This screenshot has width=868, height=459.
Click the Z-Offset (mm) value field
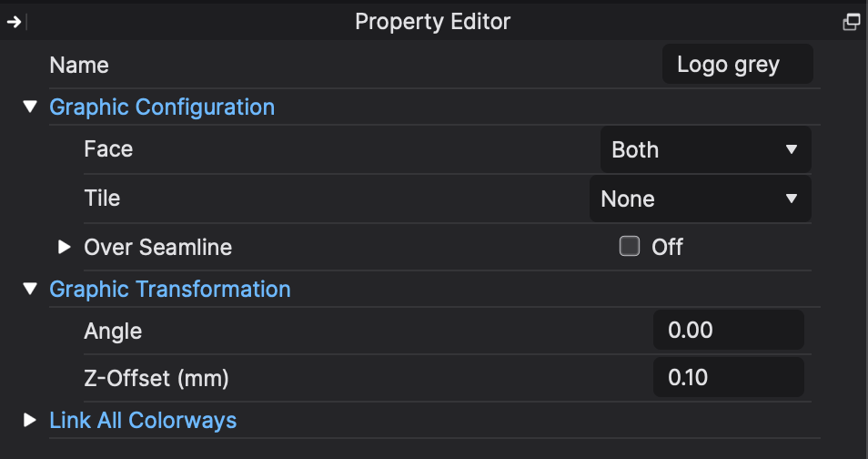point(729,377)
